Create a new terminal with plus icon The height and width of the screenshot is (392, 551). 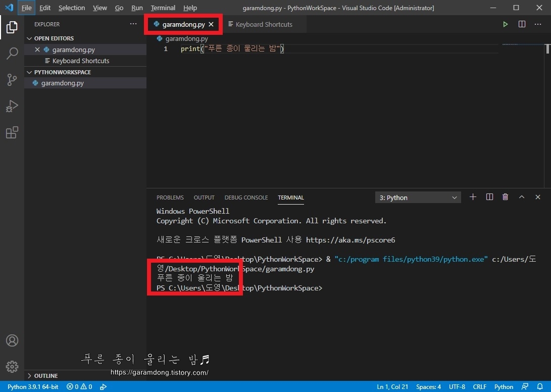click(x=473, y=197)
